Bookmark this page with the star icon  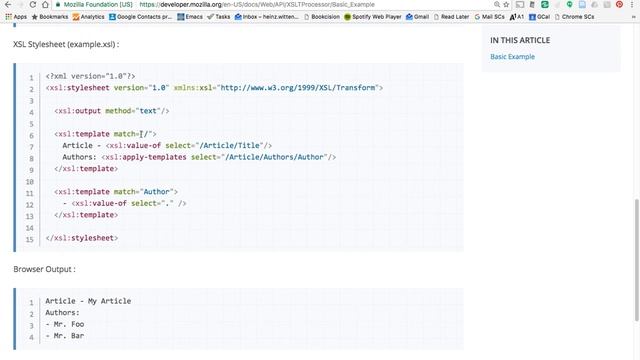pyautogui.click(x=506, y=4)
